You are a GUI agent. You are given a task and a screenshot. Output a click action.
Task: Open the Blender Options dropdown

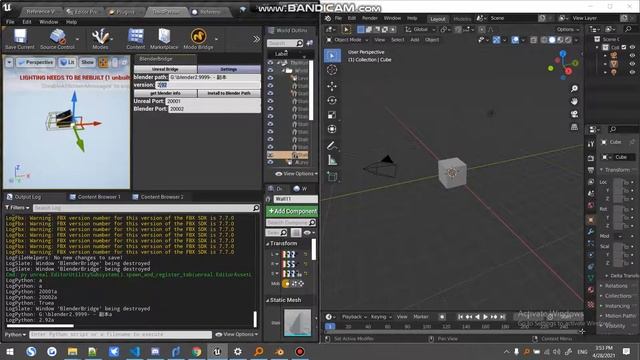point(567,29)
